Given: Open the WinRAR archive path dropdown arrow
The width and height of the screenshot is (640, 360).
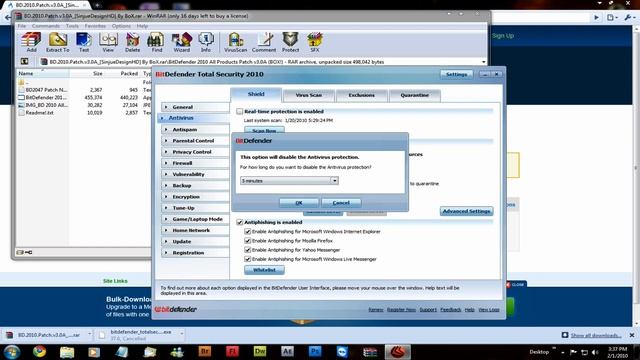Looking at the screenshot, I should coord(484,62).
